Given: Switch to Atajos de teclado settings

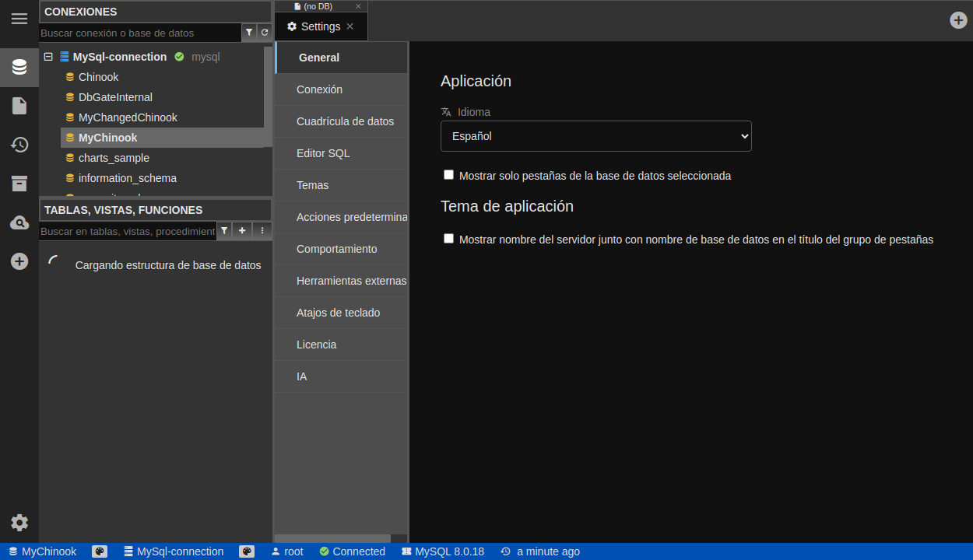Looking at the screenshot, I should coord(338,313).
